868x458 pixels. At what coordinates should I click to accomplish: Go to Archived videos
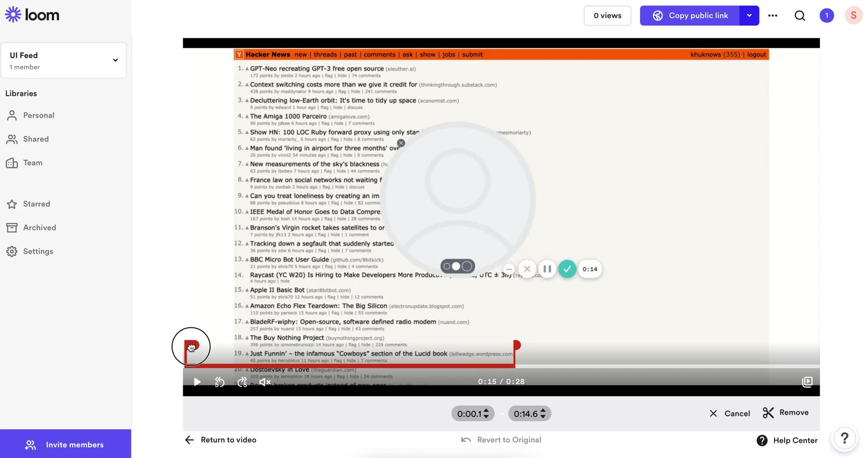click(31, 228)
